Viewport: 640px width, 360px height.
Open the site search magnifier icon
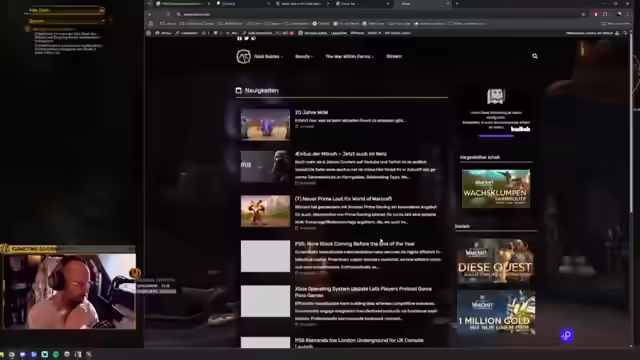coord(535,56)
